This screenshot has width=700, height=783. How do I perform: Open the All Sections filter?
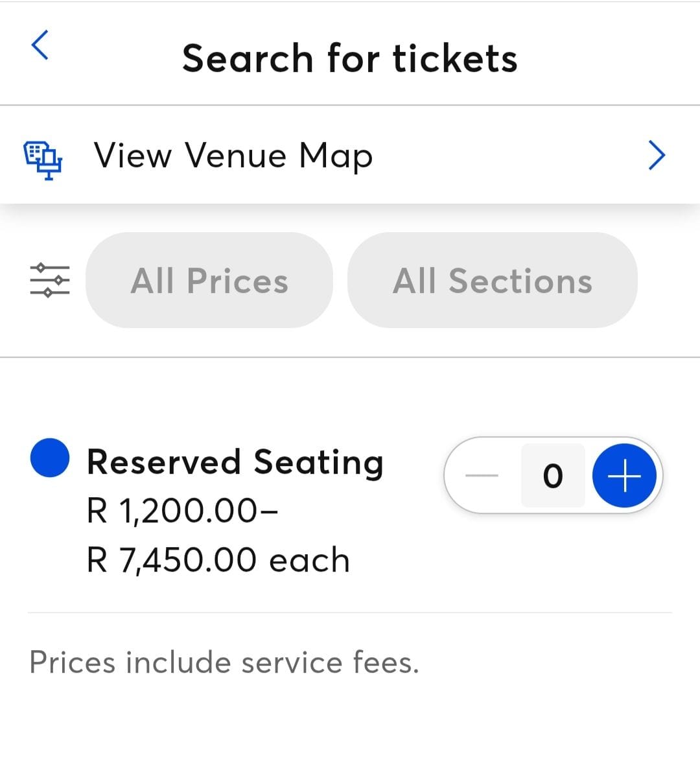(x=492, y=281)
